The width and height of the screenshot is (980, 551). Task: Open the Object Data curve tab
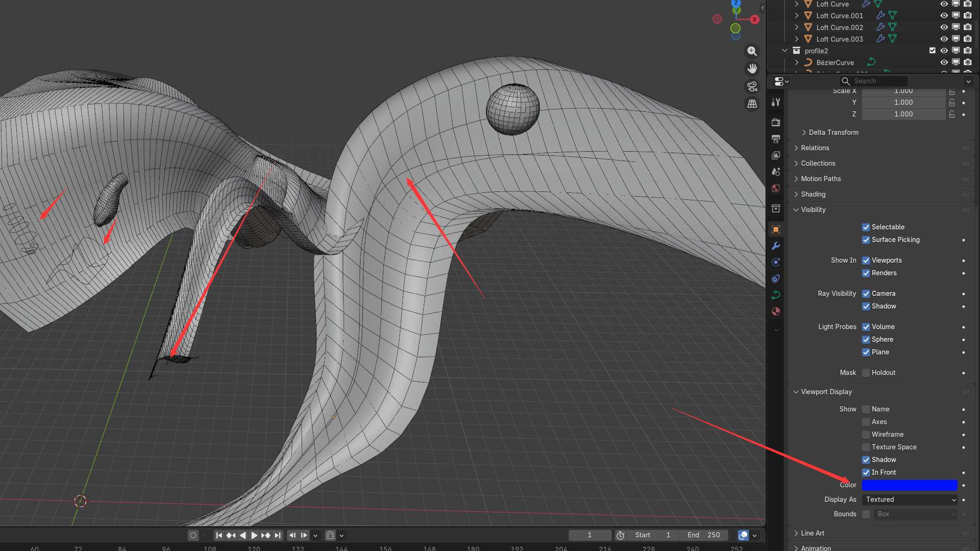(x=776, y=295)
